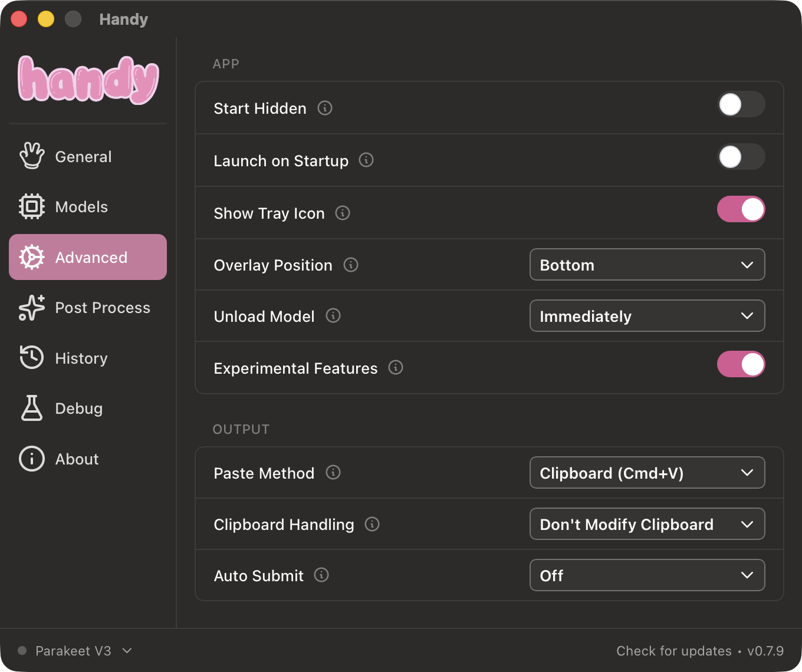This screenshot has width=802, height=672.
Task: Turn on Launch on Startup
Action: click(741, 157)
